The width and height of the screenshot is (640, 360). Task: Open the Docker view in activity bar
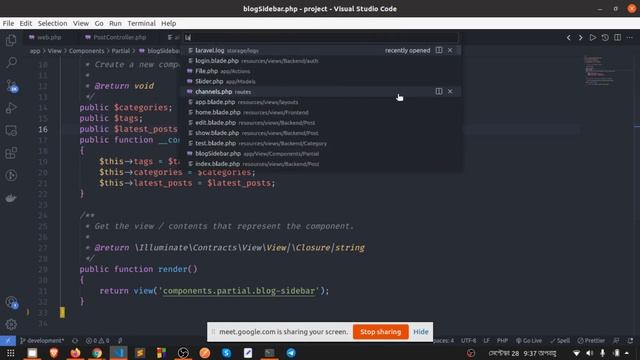pos(11,198)
